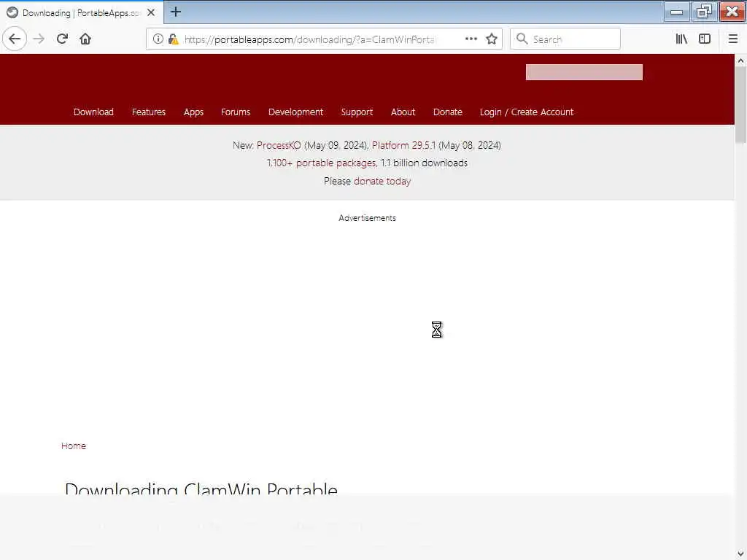Image resolution: width=747 pixels, height=560 pixels.
Task: Open the About menu item
Action: [403, 112]
